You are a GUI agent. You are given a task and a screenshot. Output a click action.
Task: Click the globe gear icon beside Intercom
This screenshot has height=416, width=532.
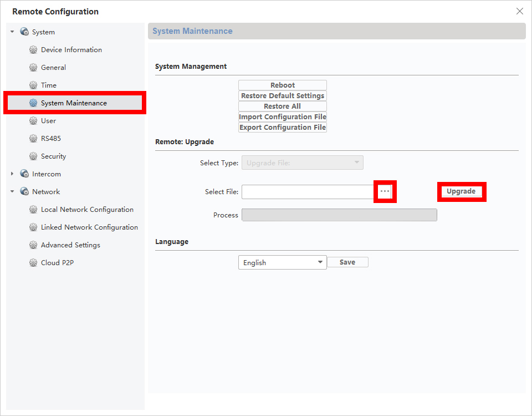click(x=24, y=174)
